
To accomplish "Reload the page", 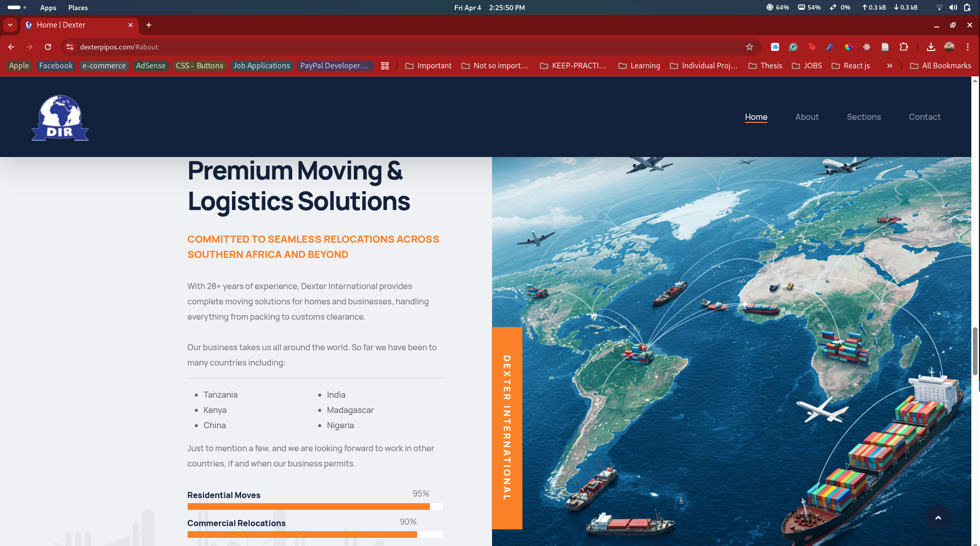I will click(x=48, y=47).
